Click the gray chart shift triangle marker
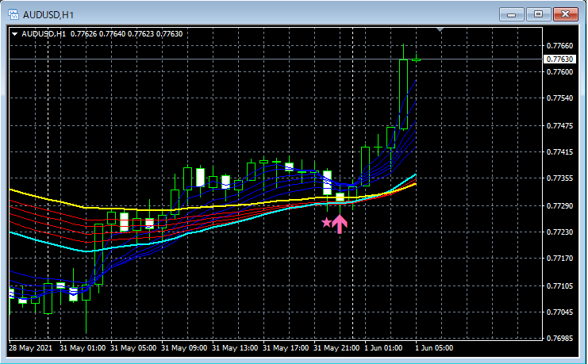Image resolution: width=588 pixels, height=364 pixels. tap(440, 29)
